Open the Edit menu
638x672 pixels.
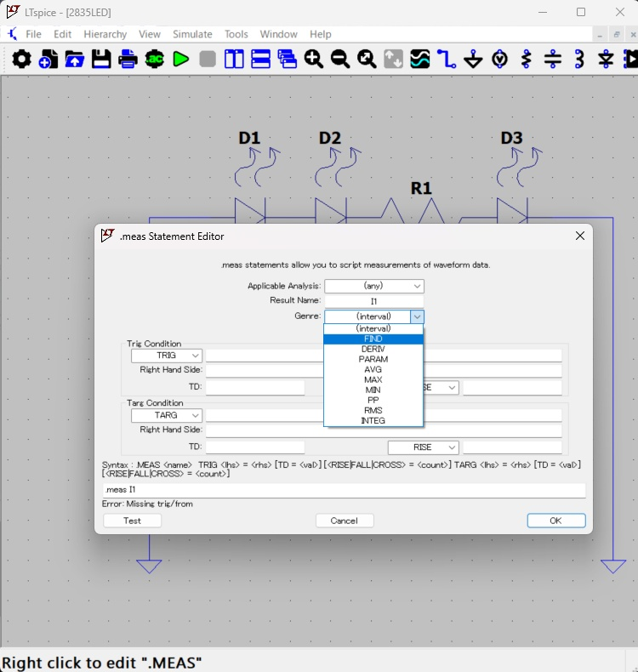pyautogui.click(x=63, y=34)
